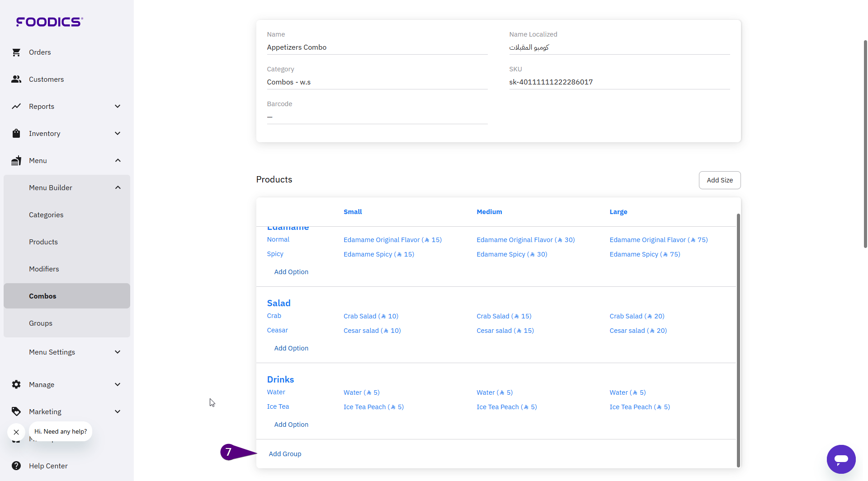This screenshot has height=481, width=868.
Task: Open the Drinks group heading
Action: click(x=280, y=379)
